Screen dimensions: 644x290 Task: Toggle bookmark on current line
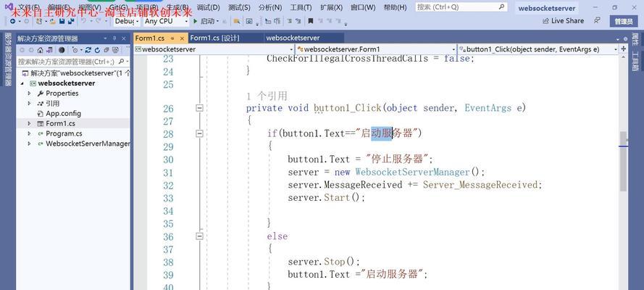click(311, 21)
